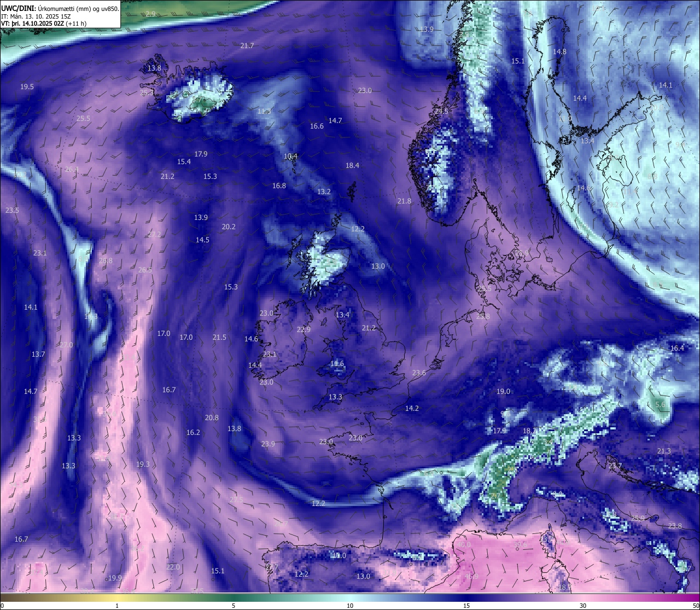Viewport: 700px width, 610px height.
Task: Click the 23.6 value near the Netherlands coast
Action: pyautogui.click(x=419, y=373)
